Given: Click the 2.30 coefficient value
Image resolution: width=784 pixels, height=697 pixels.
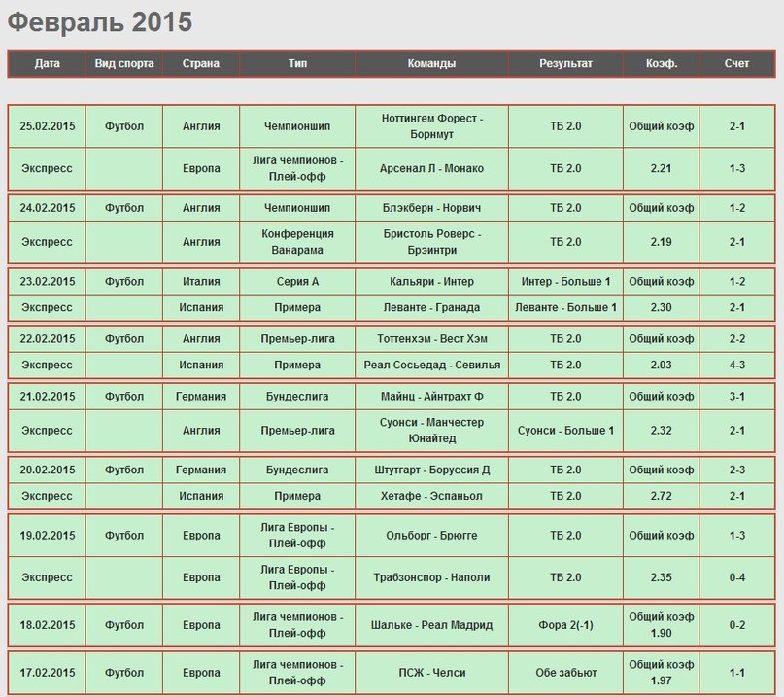Looking at the screenshot, I should [661, 308].
